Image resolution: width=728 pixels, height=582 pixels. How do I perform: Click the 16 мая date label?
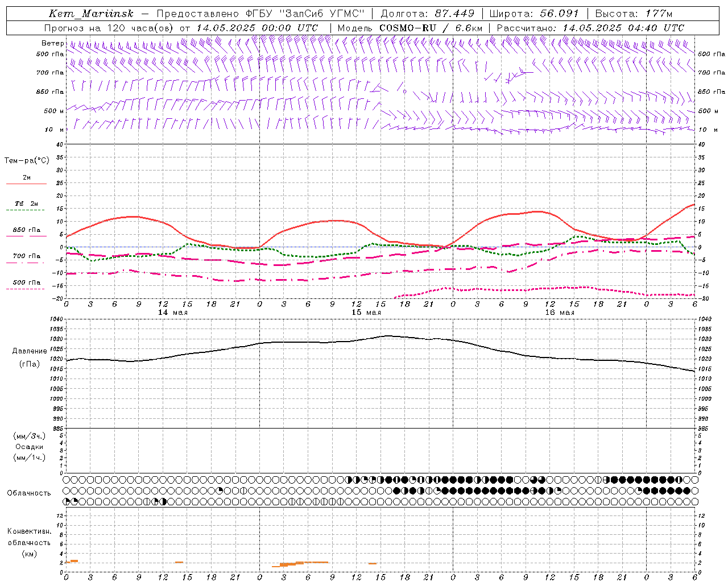(560, 313)
